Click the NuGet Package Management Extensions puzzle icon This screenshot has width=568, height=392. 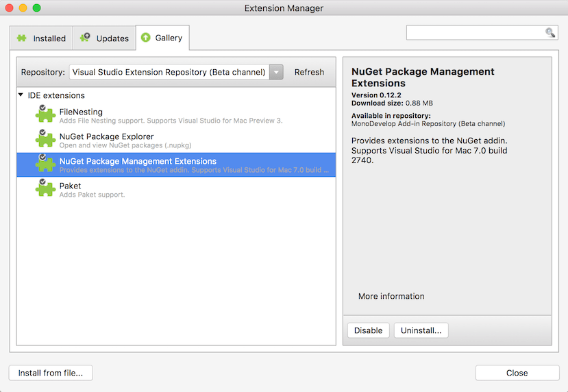pyautogui.click(x=45, y=163)
